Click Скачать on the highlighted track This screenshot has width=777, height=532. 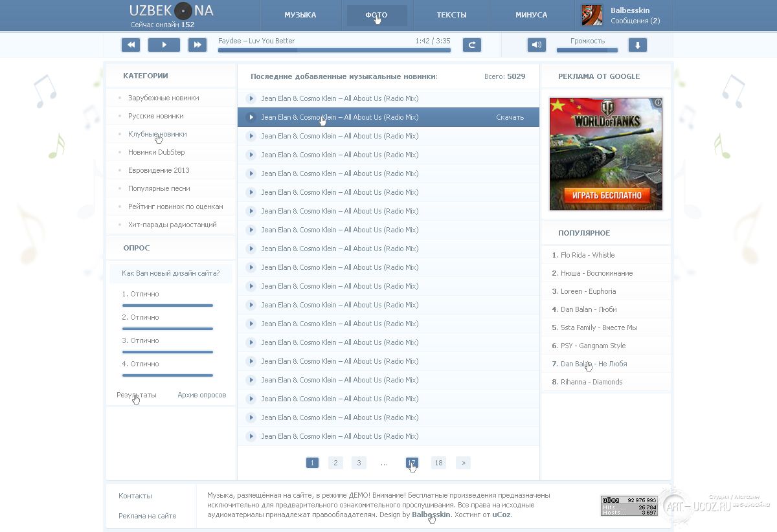click(x=510, y=117)
